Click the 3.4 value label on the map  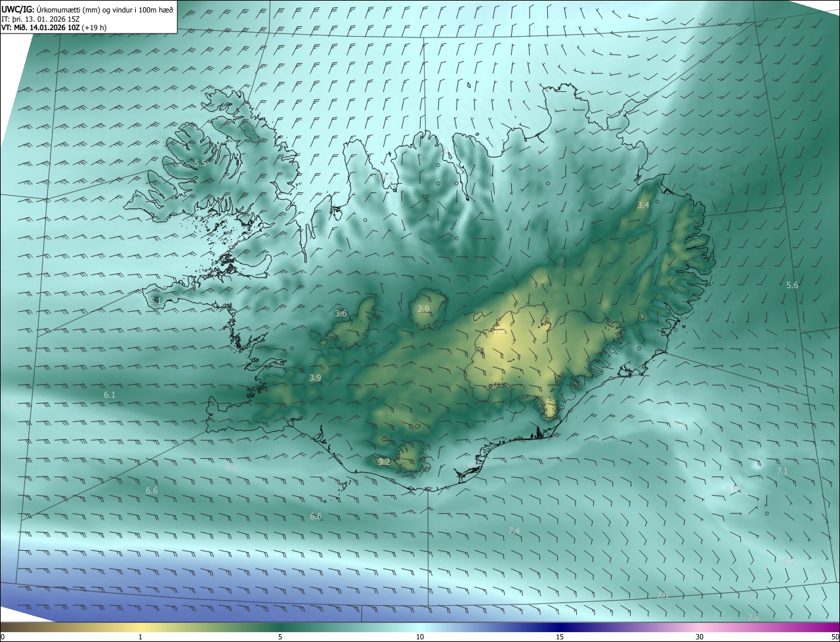tap(643, 205)
